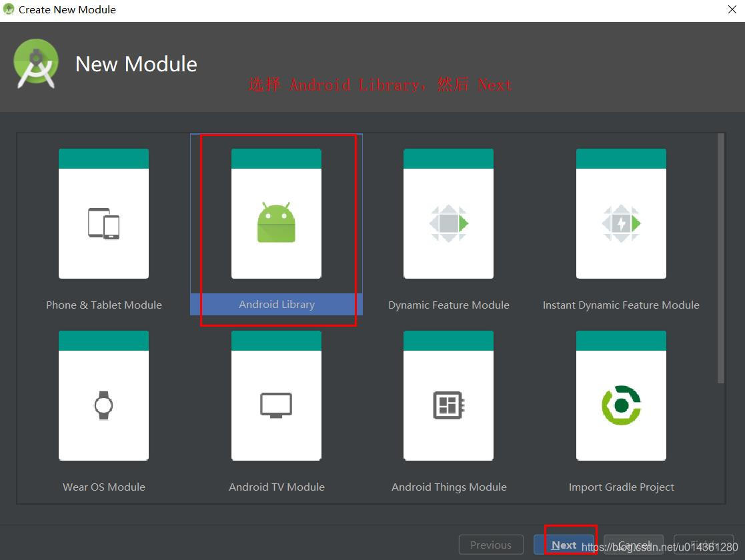The height and width of the screenshot is (560, 745).
Task: Click the "New Module" heading text
Action: 136,64
